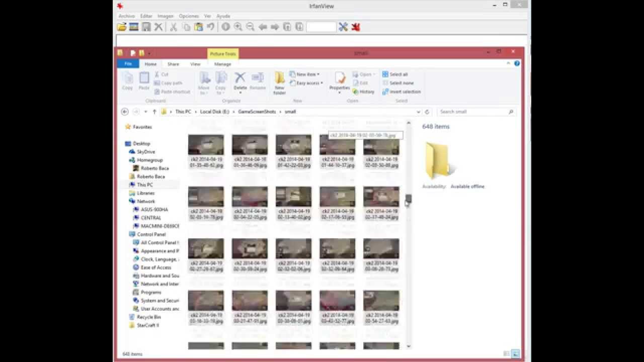
Task: Open Opciones menu in IrfanView
Action: click(189, 16)
